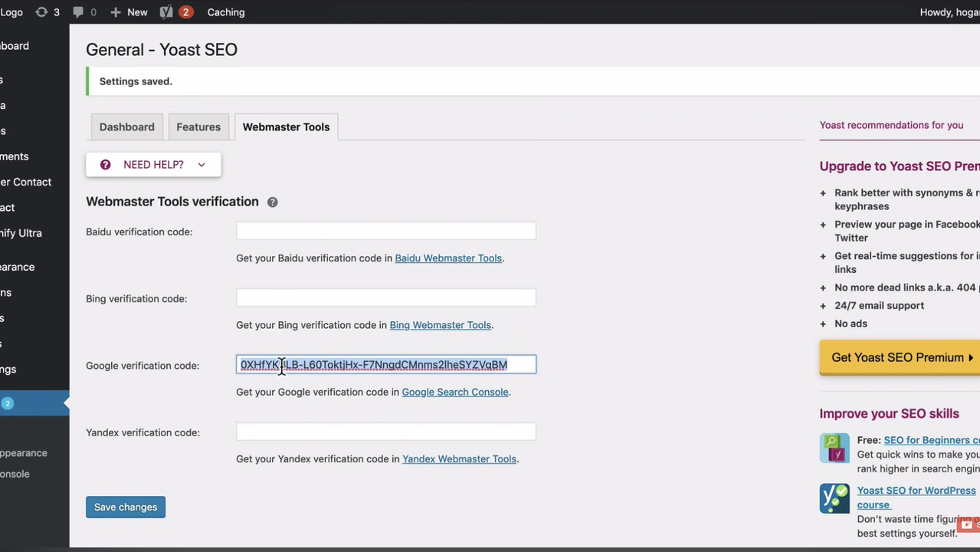980x552 pixels.
Task: Click the Yoast SEO icon in admin bar
Action: (x=166, y=12)
